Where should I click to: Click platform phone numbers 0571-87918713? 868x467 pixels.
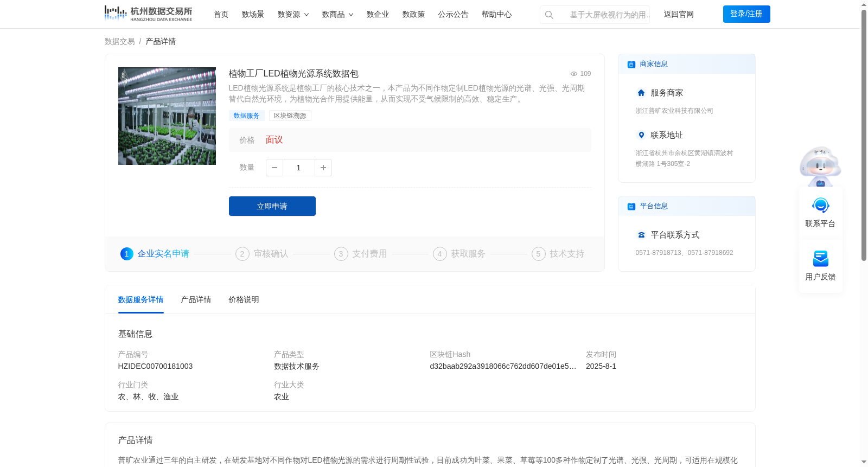point(684,253)
